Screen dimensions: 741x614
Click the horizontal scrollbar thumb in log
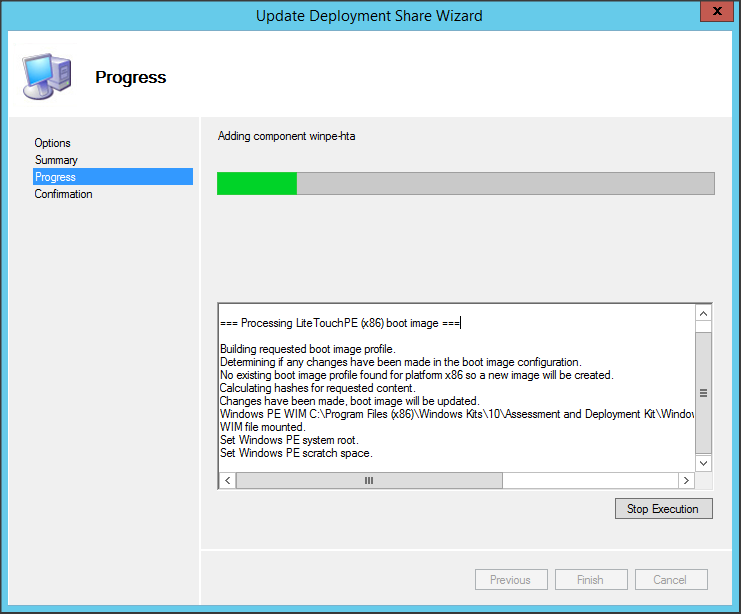pos(369,480)
